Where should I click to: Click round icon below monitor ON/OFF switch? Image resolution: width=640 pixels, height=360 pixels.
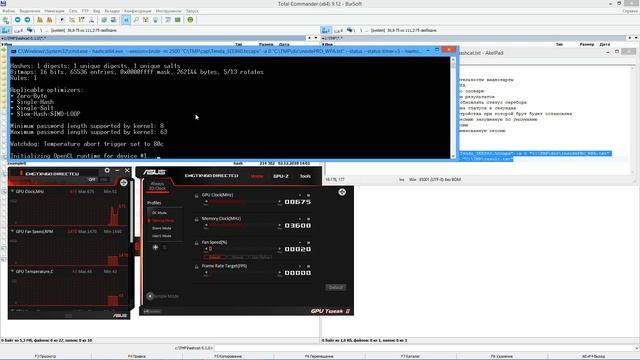pyautogui.click(x=124, y=182)
